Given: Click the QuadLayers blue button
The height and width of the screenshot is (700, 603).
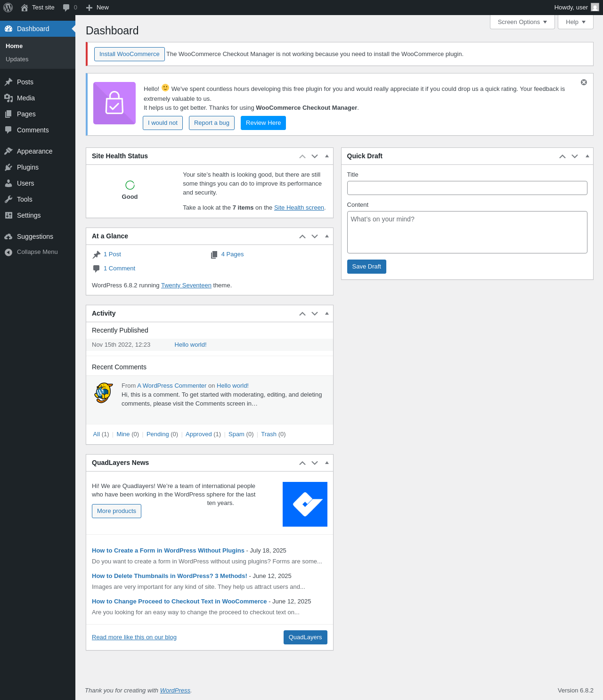Looking at the screenshot, I should (x=305, y=637).
